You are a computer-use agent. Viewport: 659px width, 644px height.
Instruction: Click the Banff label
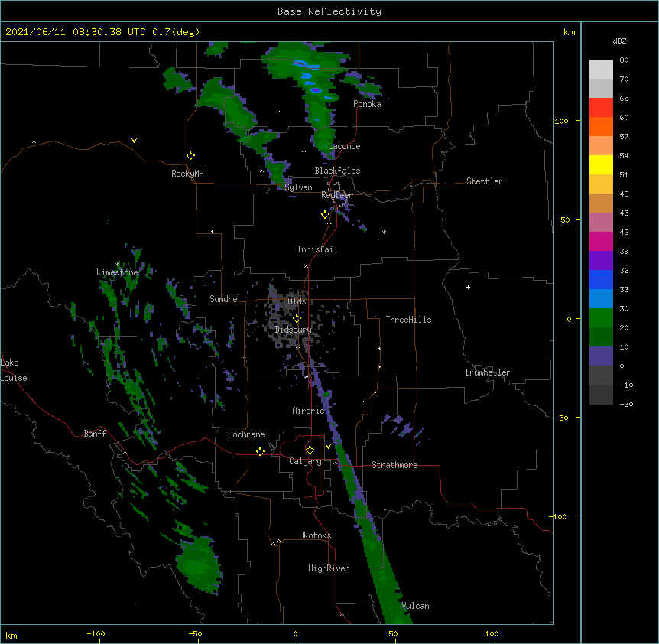click(95, 434)
